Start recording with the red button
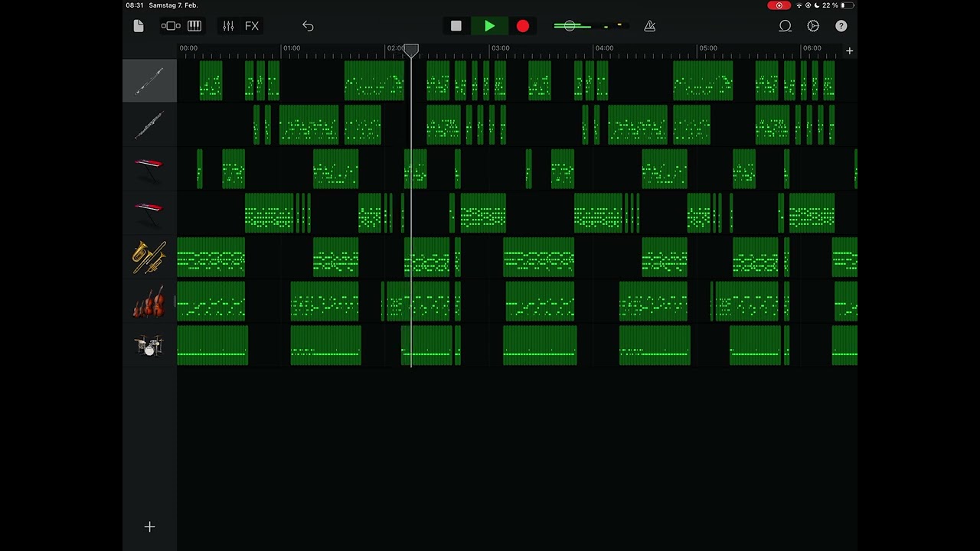This screenshot has height=551, width=980. tap(523, 26)
